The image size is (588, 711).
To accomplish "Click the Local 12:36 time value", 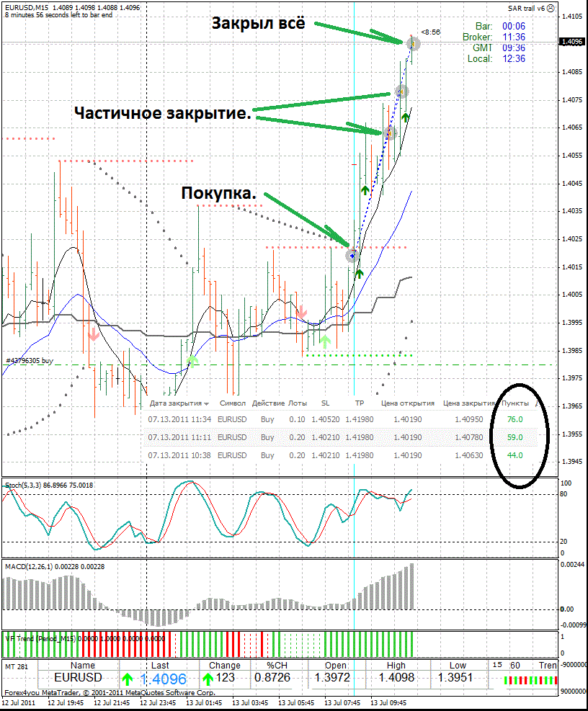I will (x=514, y=58).
